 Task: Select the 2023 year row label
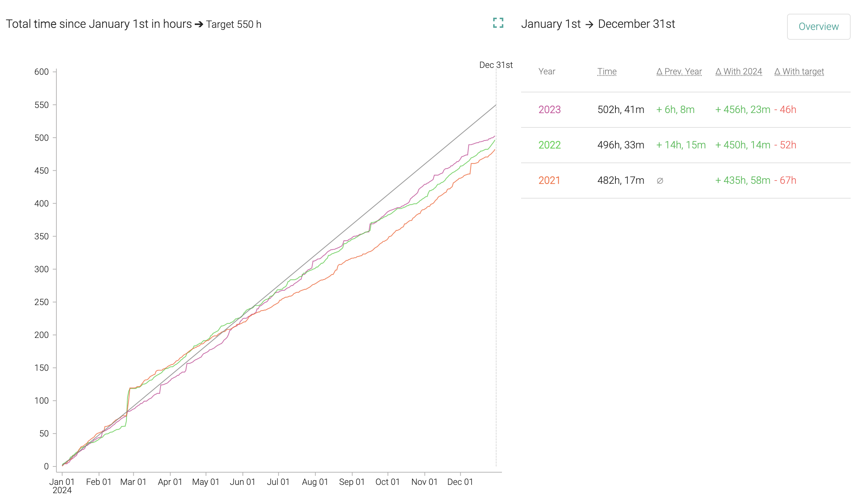point(549,110)
